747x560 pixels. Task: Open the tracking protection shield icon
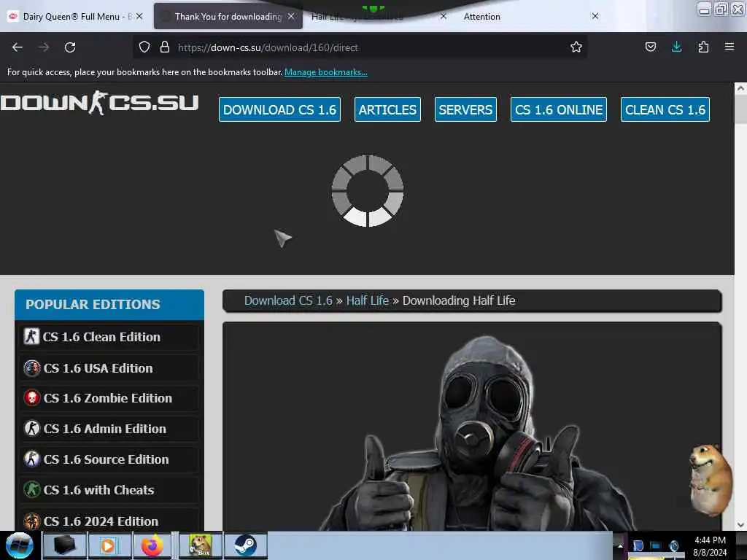(x=144, y=47)
